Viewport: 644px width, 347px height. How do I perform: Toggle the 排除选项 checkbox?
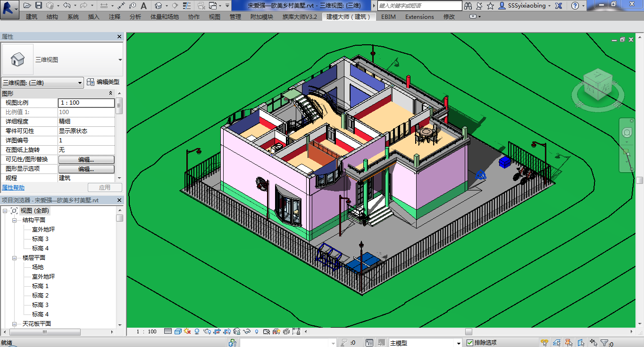pyautogui.click(x=469, y=343)
